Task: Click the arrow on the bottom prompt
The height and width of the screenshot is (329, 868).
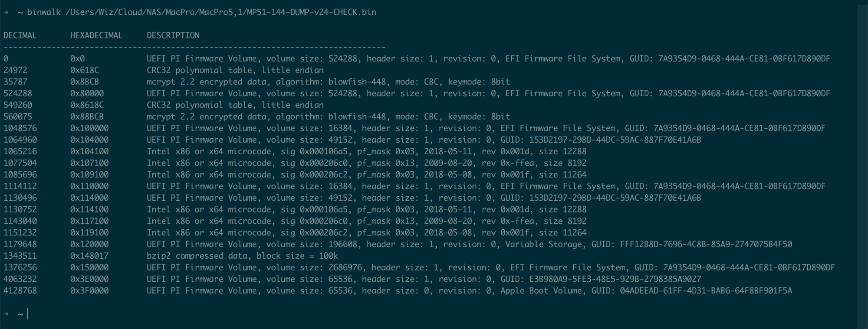Action: point(6,314)
